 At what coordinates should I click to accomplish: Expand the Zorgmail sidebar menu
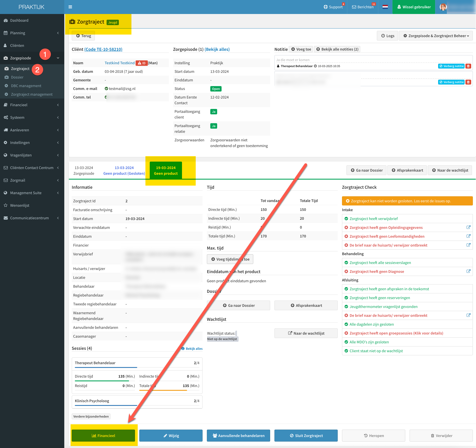coord(32,180)
